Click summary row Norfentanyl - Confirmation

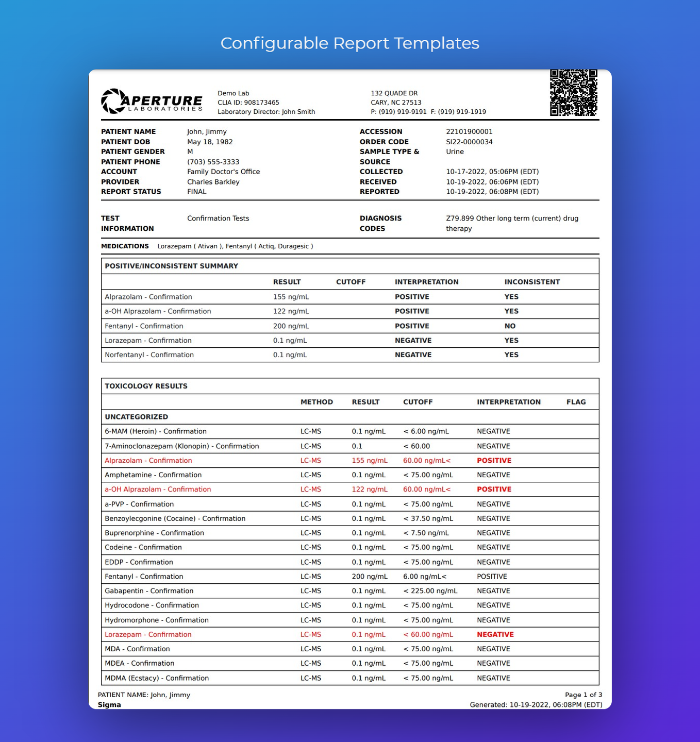(x=350, y=355)
